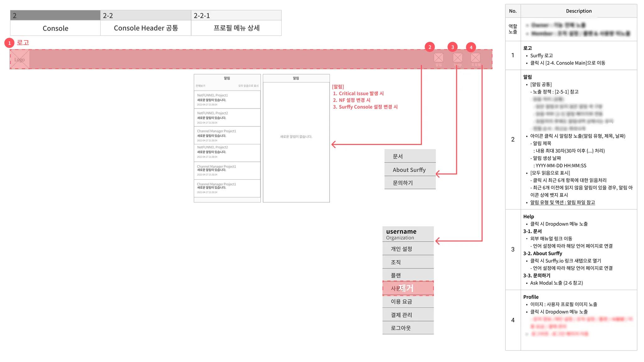Select the 프로필 메뉴 상세 header tab

pos(236,28)
